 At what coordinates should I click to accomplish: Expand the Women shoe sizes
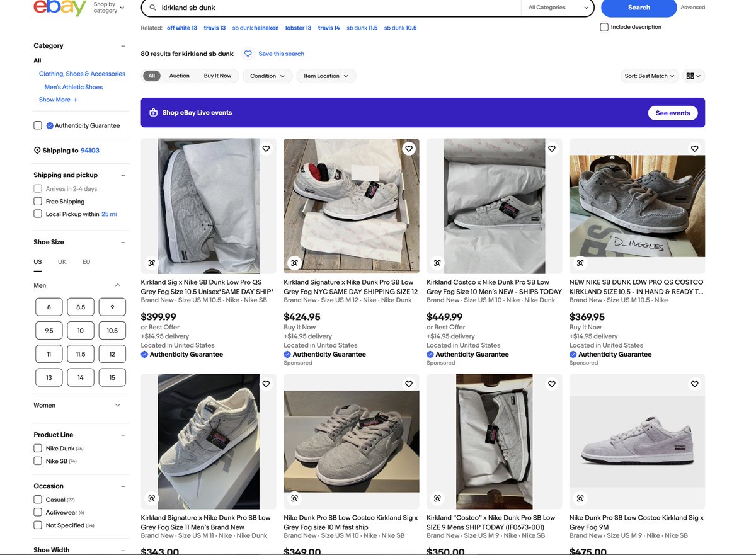pos(118,406)
